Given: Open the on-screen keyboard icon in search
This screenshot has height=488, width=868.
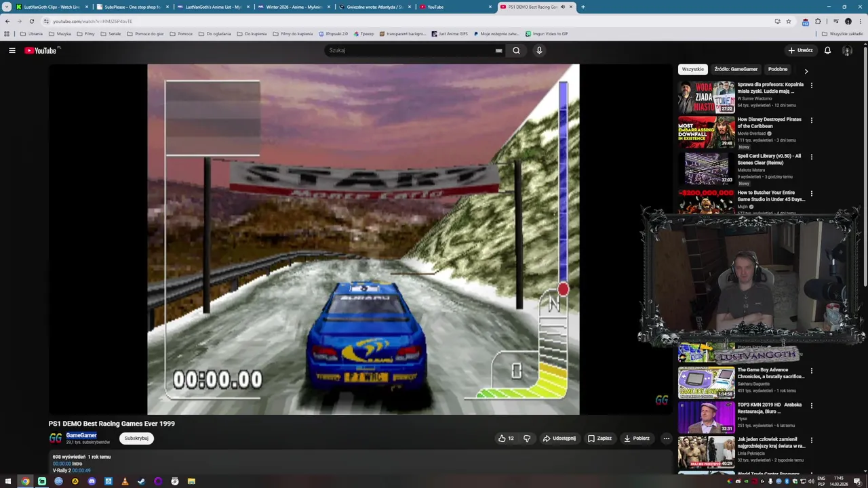Looking at the screenshot, I should [x=498, y=50].
